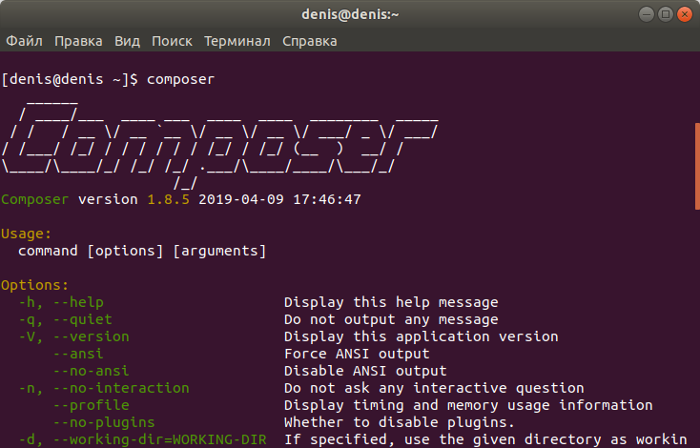The height and width of the screenshot is (448, 700).
Task: Click the '-q, --quiet' option
Action: pos(65,320)
